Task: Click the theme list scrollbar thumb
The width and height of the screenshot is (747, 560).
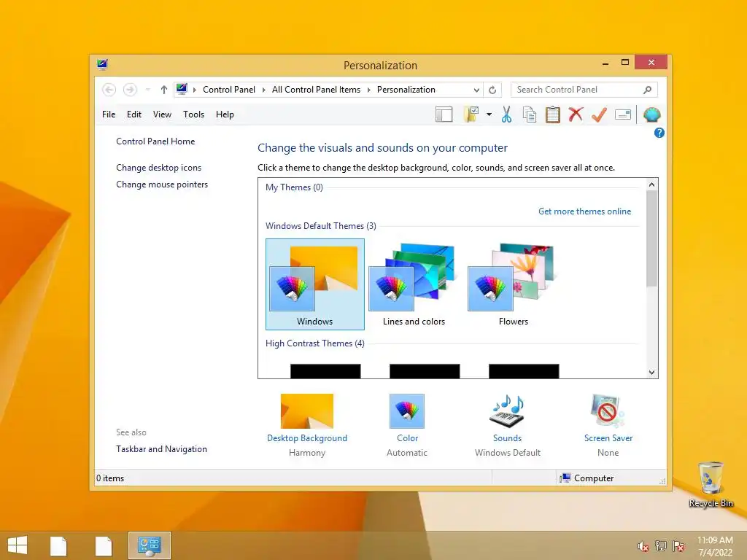Action: point(651,238)
